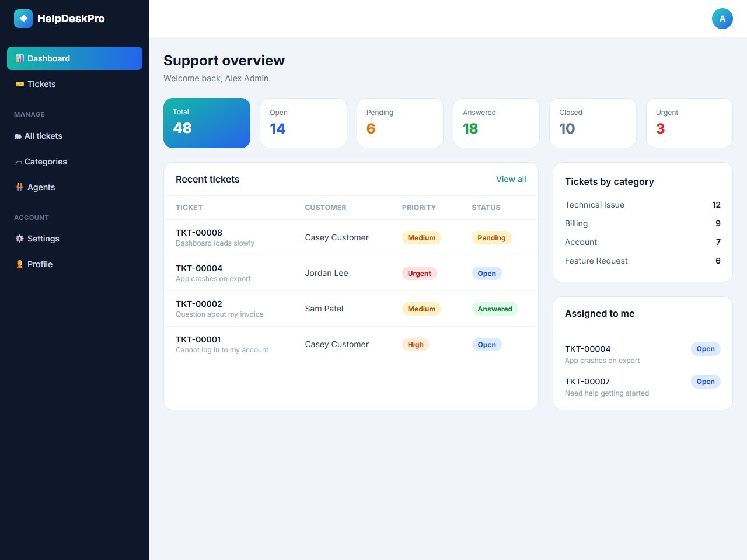
Task: Click 'Need help getting started' subject
Action: click(x=607, y=393)
